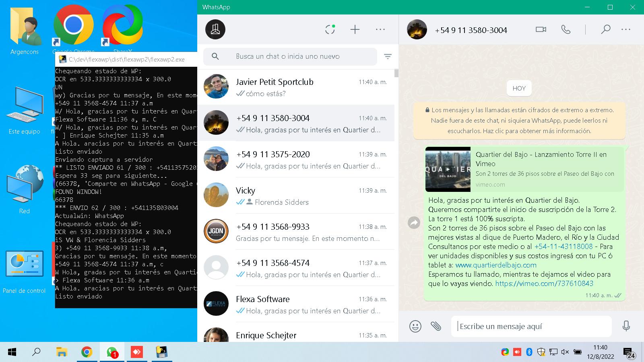The image size is (644, 362).
Task: Open chat with +54 9 11 3568-4574
Action: (x=296, y=268)
